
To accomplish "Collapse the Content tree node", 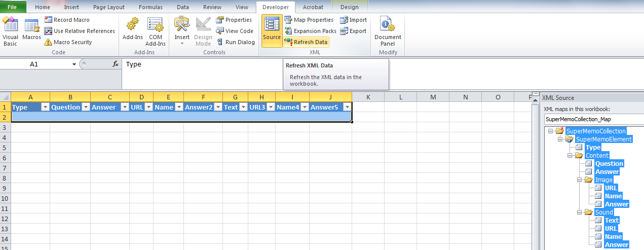I will pyautogui.click(x=570, y=156).
